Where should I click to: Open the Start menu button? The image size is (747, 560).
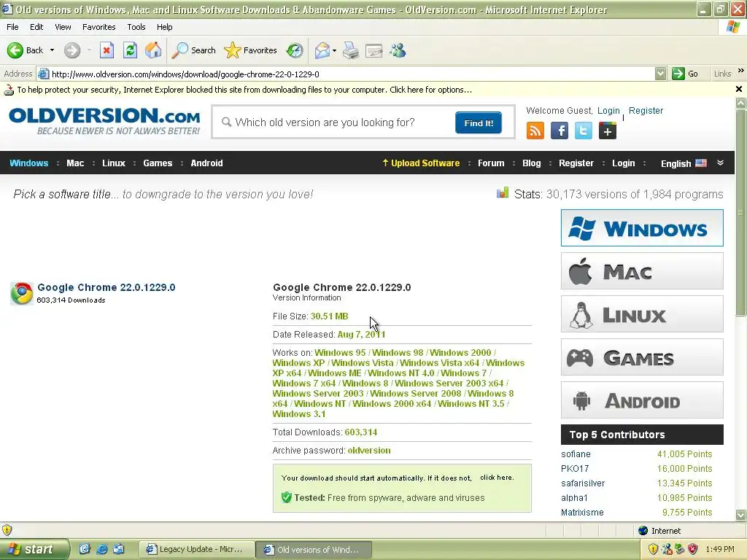(34, 549)
